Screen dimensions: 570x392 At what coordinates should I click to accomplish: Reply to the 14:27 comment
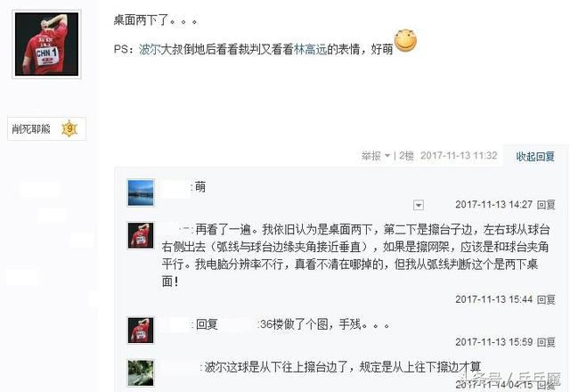[546, 205]
